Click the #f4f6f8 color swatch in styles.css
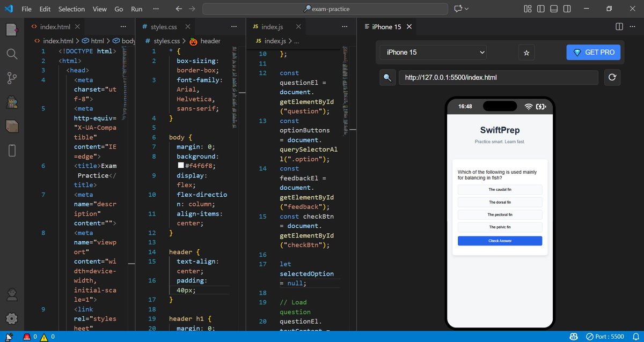644x342 pixels. pyautogui.click(x=181, y=166)
